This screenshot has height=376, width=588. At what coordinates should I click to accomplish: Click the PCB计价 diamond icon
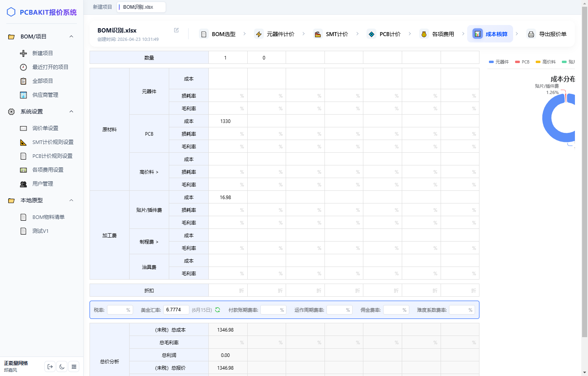coord(371,34)
